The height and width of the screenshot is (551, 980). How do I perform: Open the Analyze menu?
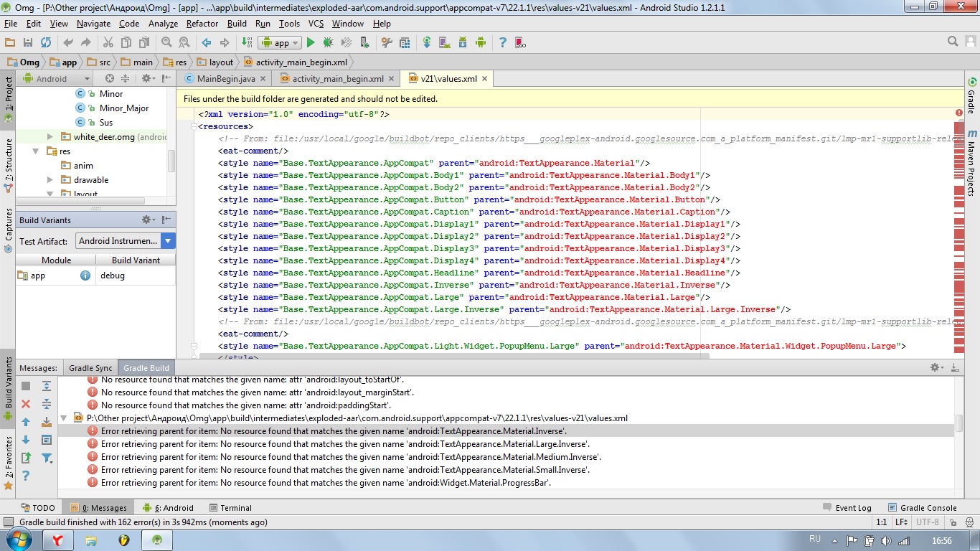(x=163, y=23)
